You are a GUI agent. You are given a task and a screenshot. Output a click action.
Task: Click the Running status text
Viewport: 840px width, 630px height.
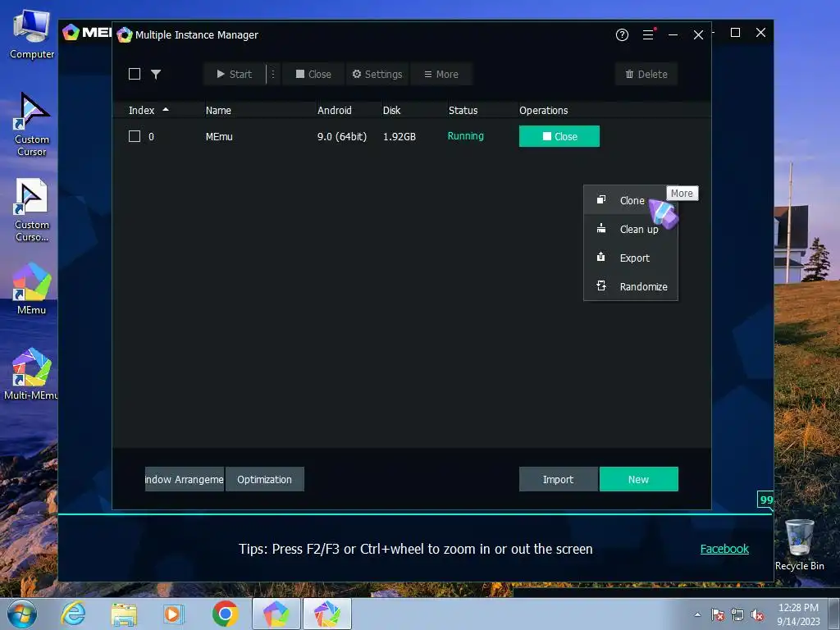(466, 136)
